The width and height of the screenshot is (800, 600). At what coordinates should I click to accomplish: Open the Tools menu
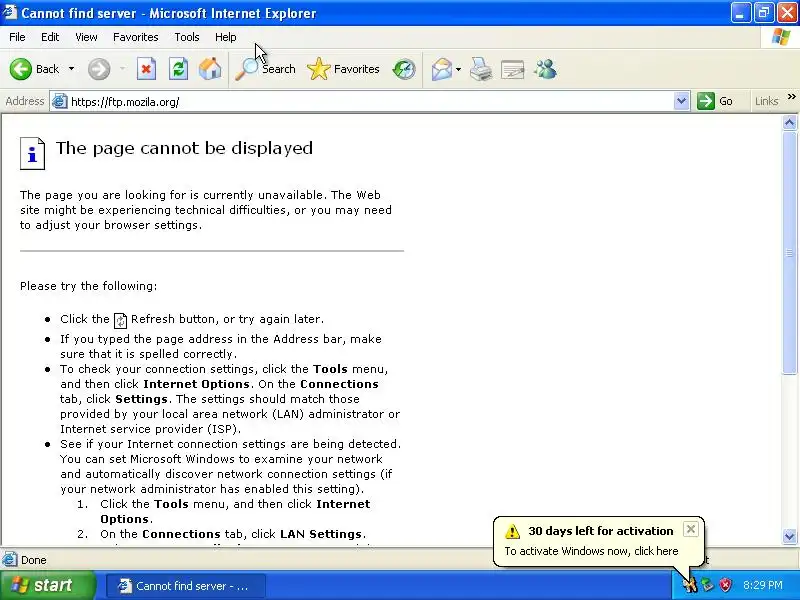pyautogui.click(x=187, y=37)
